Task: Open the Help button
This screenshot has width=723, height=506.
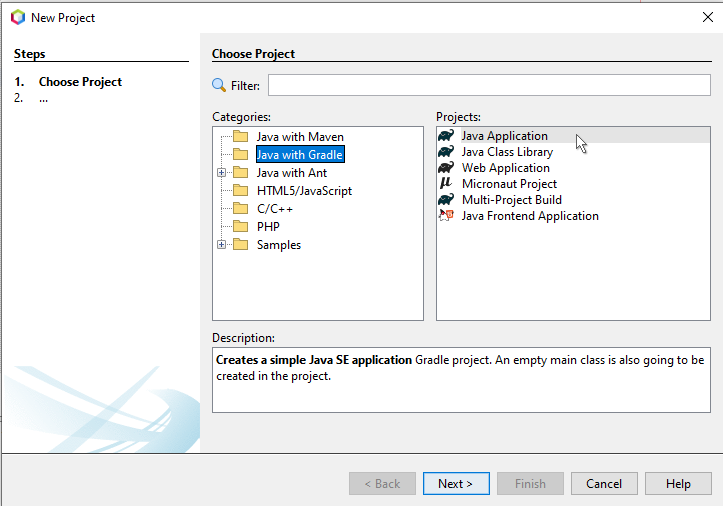Action: 678,484
